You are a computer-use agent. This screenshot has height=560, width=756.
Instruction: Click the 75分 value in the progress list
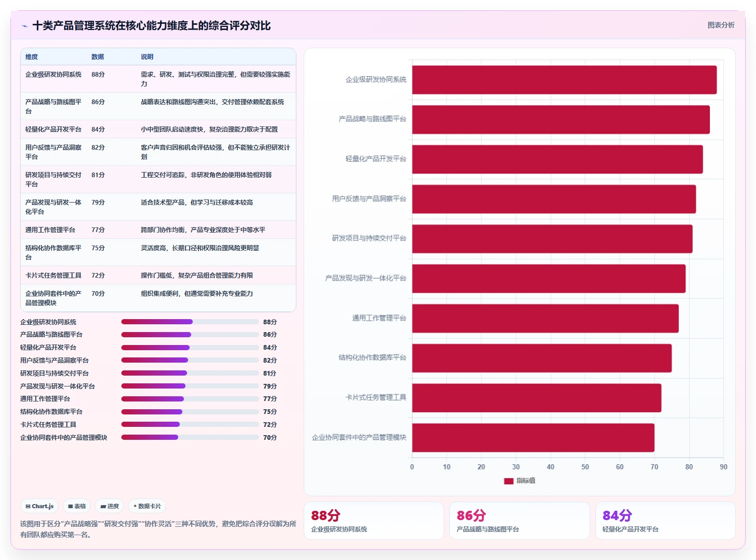click(270, 412)
